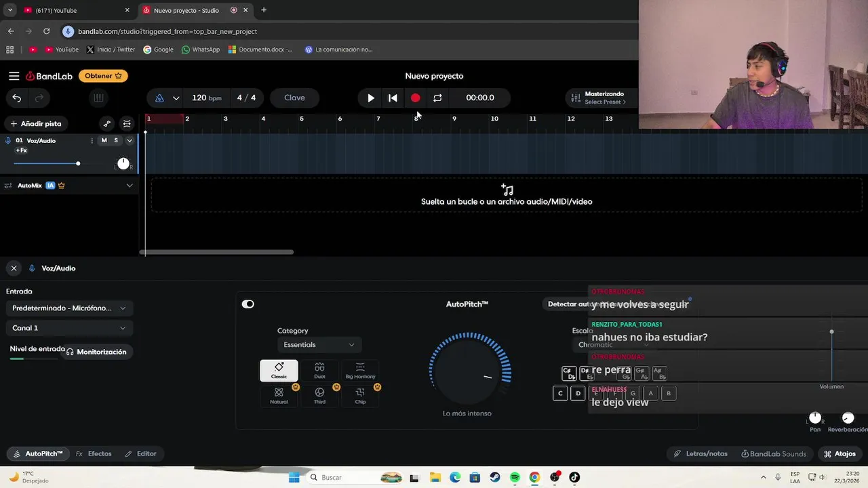Toggle Monitorización headphone monitoring
Image resolution: width=868 pixels, height=488 pixels.
pos(96,352)
